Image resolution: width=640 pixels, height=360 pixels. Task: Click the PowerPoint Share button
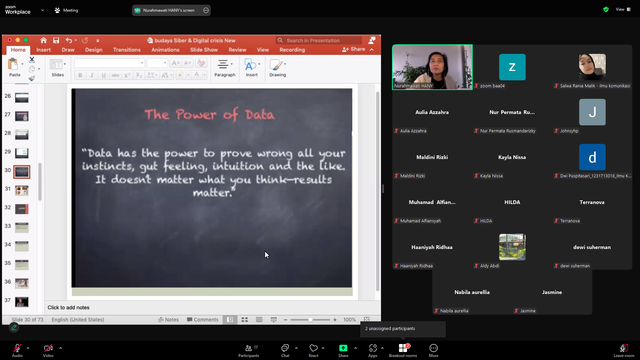pyautogui.click(x=354, y=49)
